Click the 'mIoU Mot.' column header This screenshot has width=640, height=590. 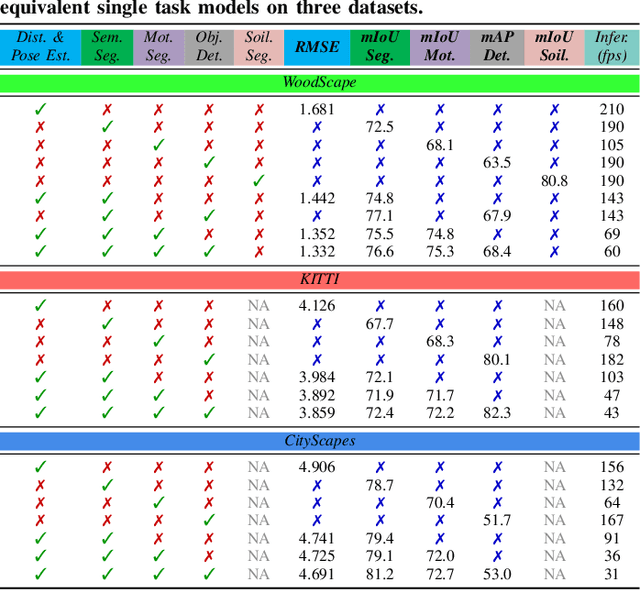440,47
